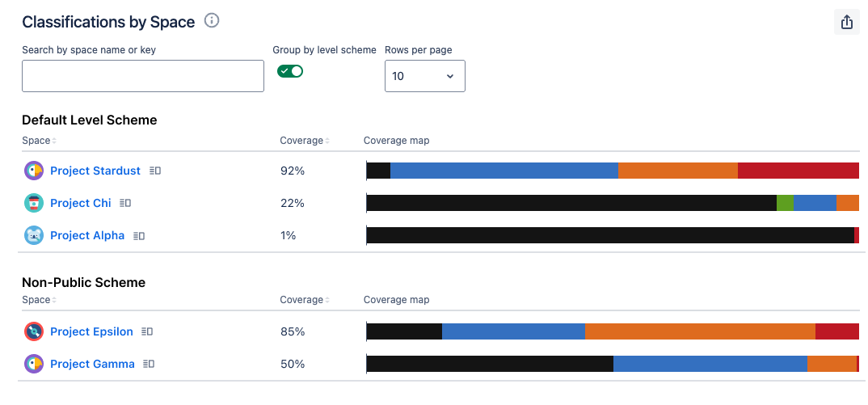Click the details icon next to Project Gamma
The image size is (868, 405).
[x=150, y=364]
